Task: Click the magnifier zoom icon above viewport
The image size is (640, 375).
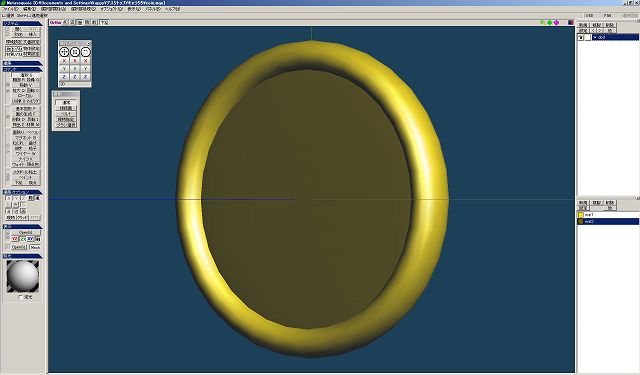Action: 543,22
